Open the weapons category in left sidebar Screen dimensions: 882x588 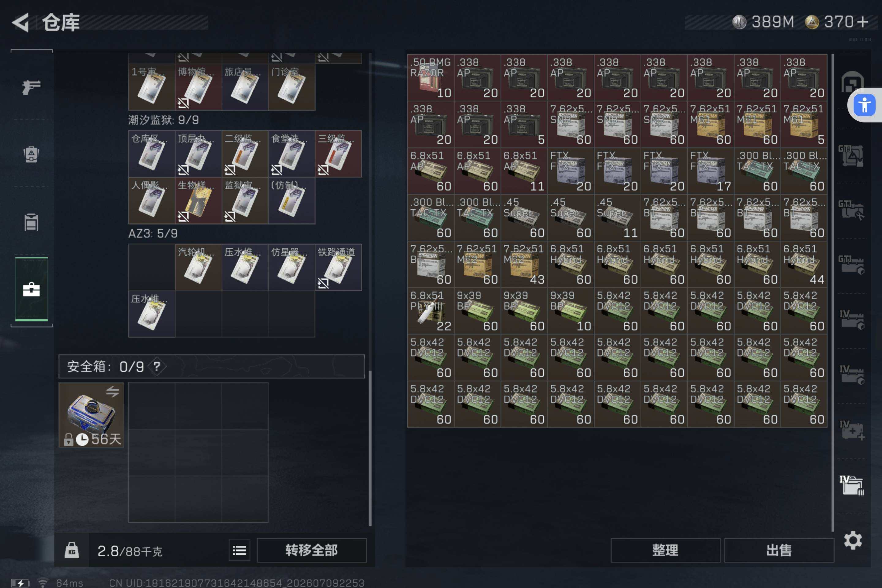[x=32, y=87]
